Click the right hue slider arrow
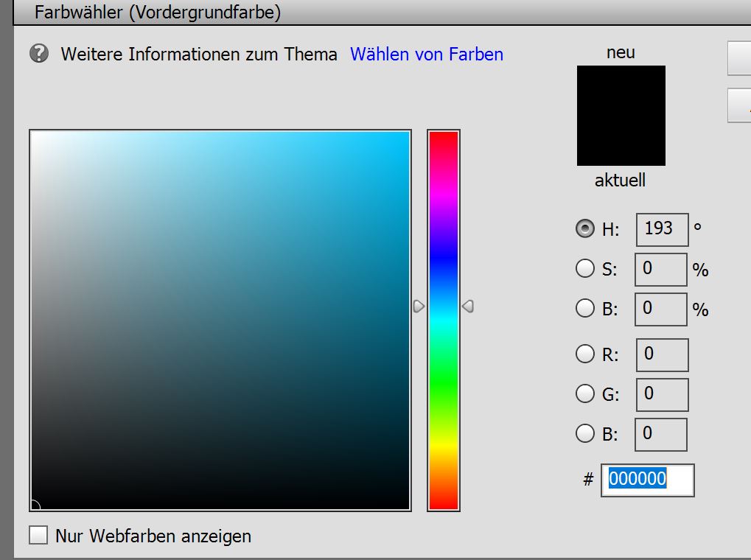 467,306
